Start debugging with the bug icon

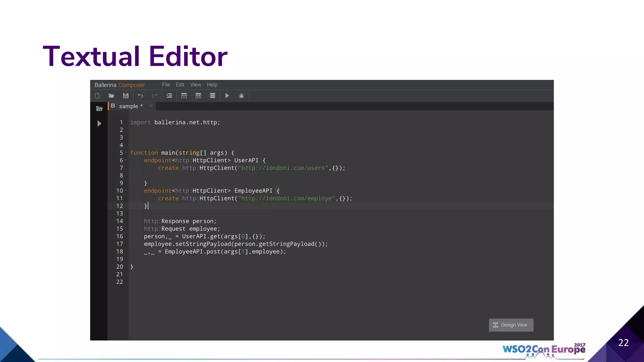click(241, 96)
